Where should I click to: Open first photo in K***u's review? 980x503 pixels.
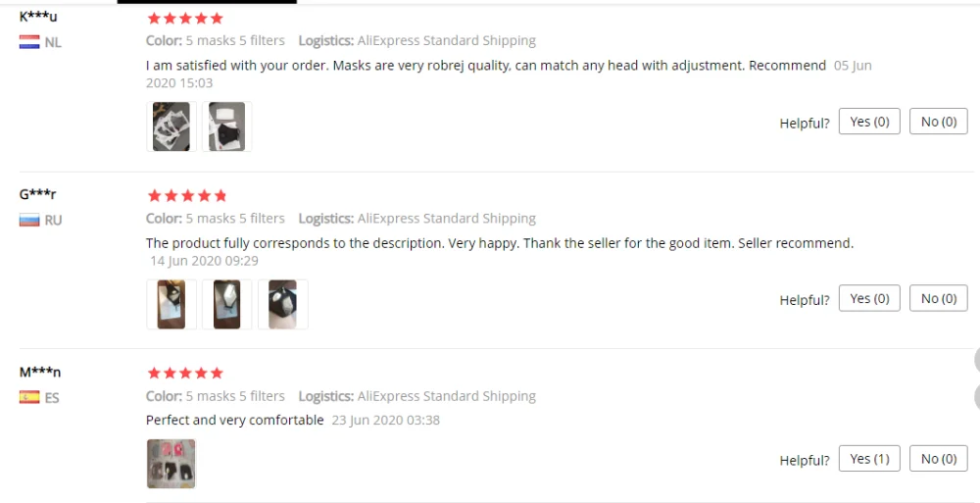[171, 126]
